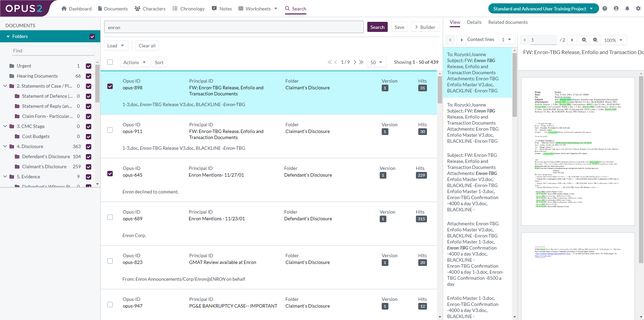Collapse the 3. CMC Stage folder

pyautogui.click(x=5, y=126)
